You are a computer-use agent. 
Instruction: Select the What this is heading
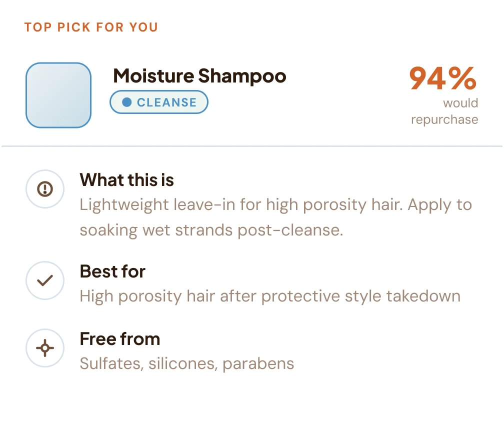coord(126,180)
